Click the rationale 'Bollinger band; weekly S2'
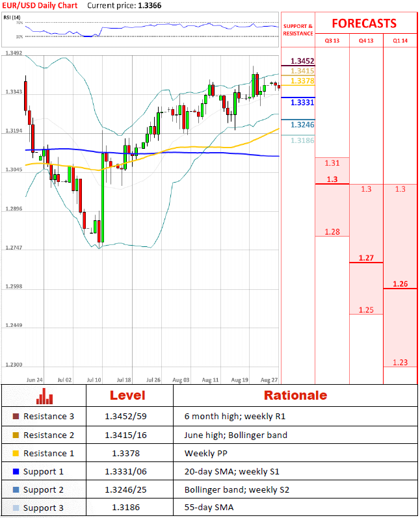The image size is (420, 518). pyautogui.click(x=237, y=489)
